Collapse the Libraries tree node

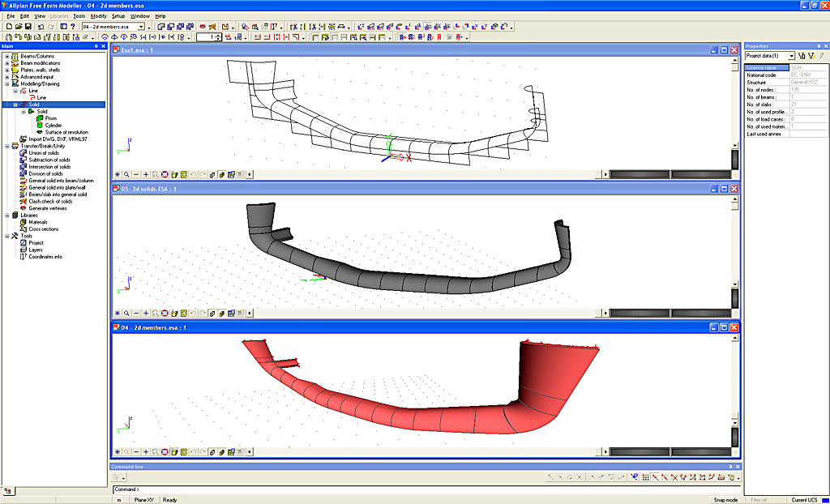tap(6, 216)
